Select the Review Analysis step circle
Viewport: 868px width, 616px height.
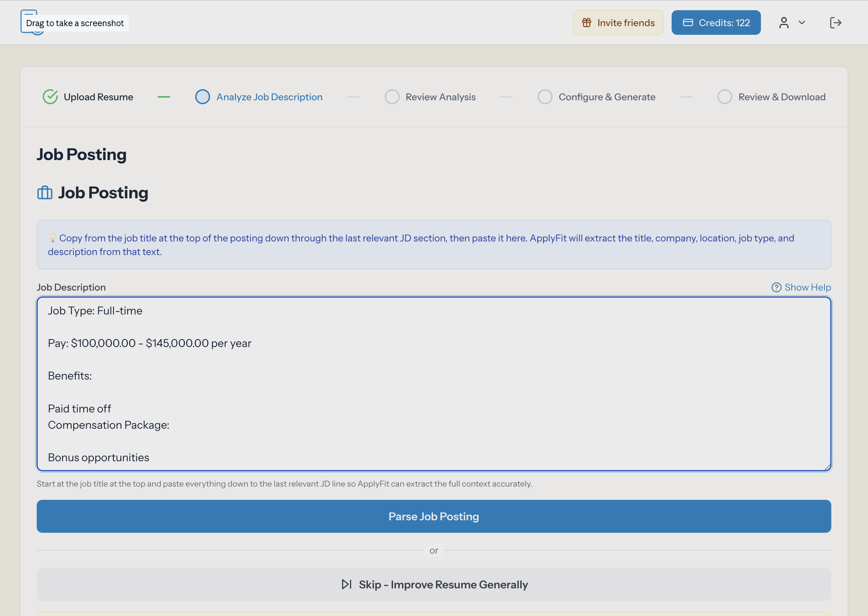(x=392, y=97)
